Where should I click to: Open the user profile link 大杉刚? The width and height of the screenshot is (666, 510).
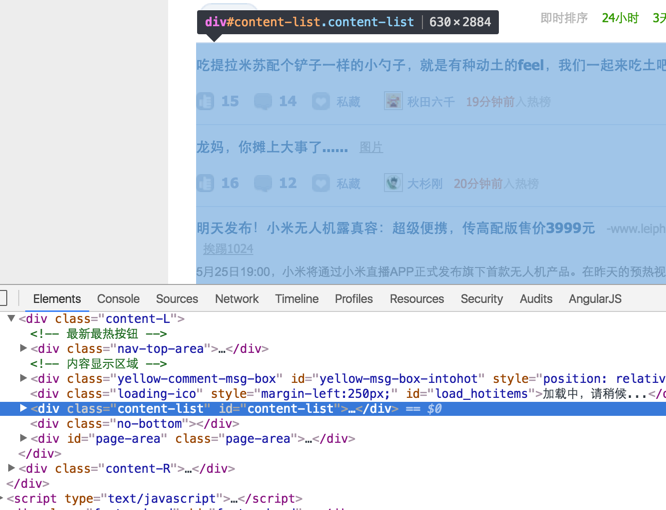click(425, 184)
